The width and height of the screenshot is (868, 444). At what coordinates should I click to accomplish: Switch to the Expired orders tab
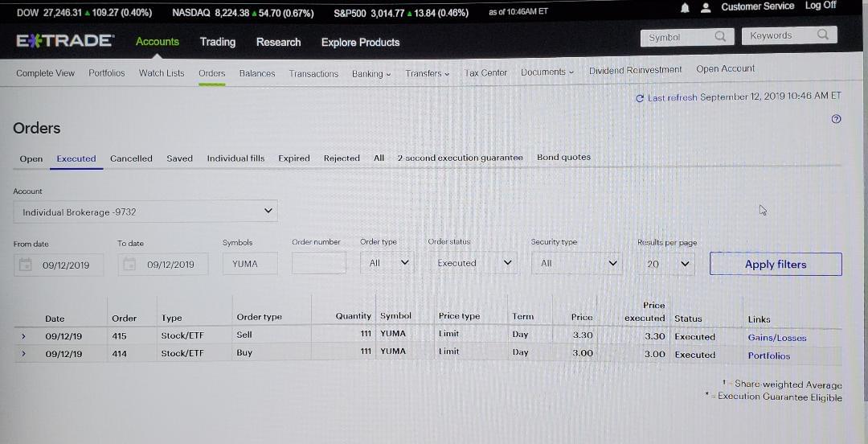coord(294,158)
